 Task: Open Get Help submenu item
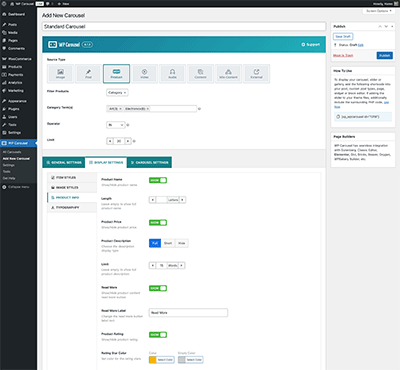click(x=9, y=178)
